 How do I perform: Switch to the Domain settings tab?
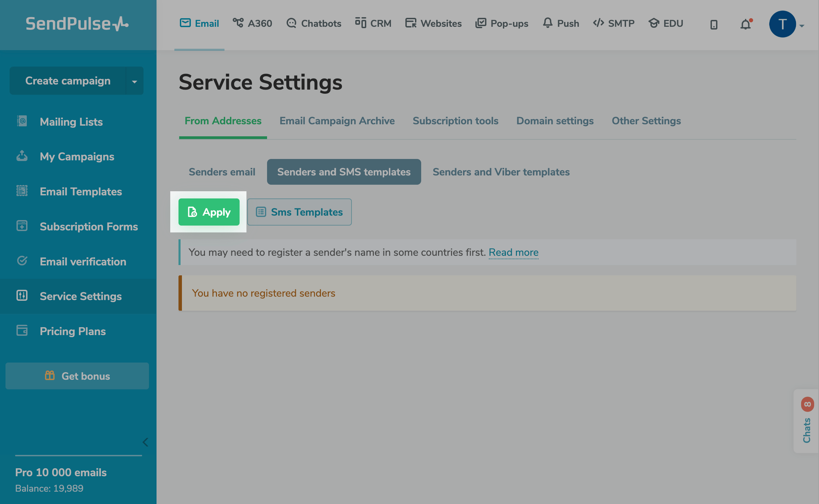555,121
